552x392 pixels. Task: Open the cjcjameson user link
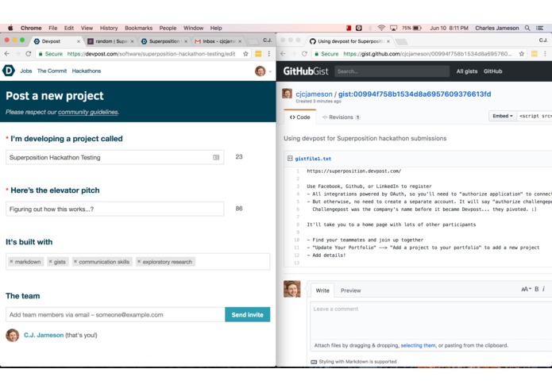(x=314, y=94)
